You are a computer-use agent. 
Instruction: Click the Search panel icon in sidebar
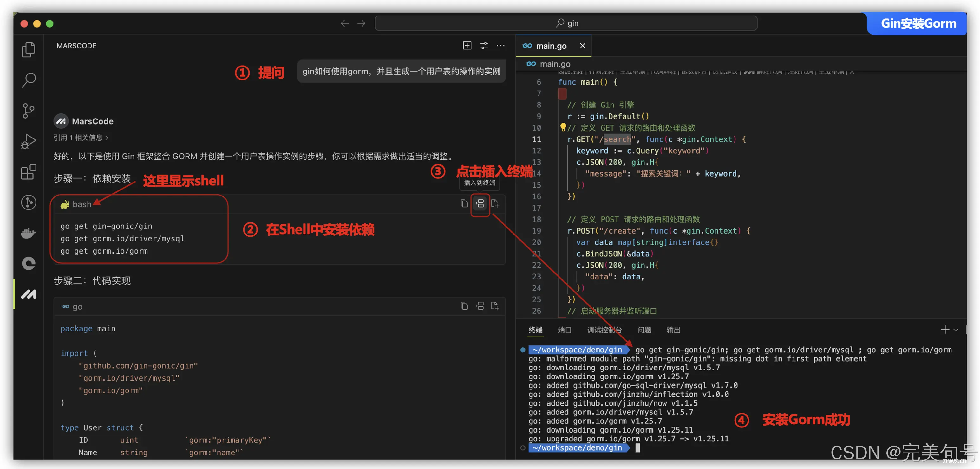[29, 80]
